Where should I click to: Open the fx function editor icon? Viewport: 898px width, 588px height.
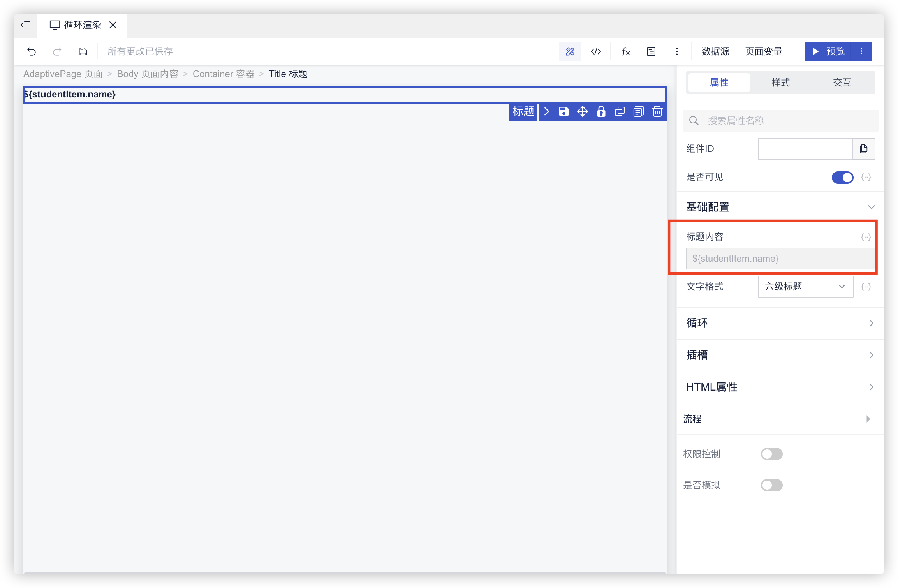point(625,51)
